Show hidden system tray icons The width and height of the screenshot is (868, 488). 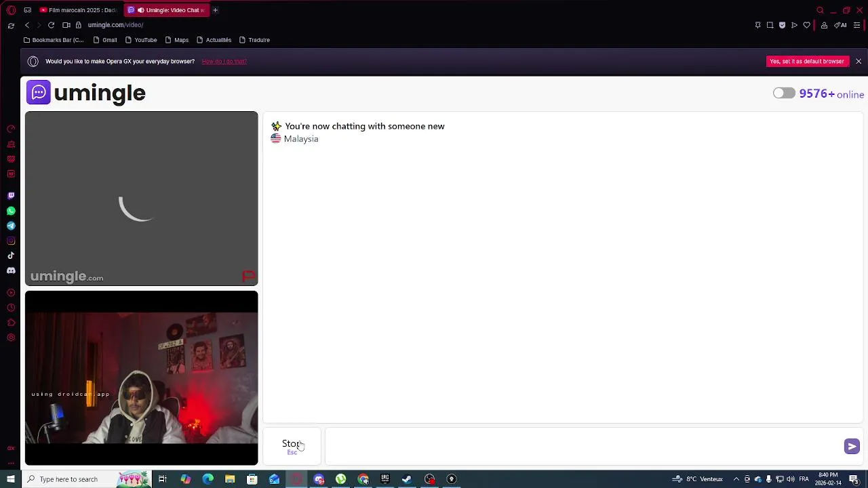coord(736,479)
